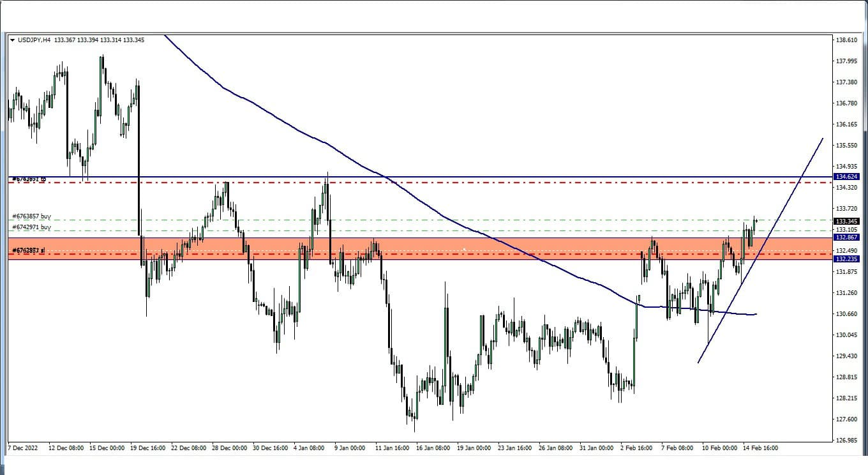The width and height of the screenshot is (868, 475).
Task: Click the 138.610 price scale label
Action: point(846,40)
